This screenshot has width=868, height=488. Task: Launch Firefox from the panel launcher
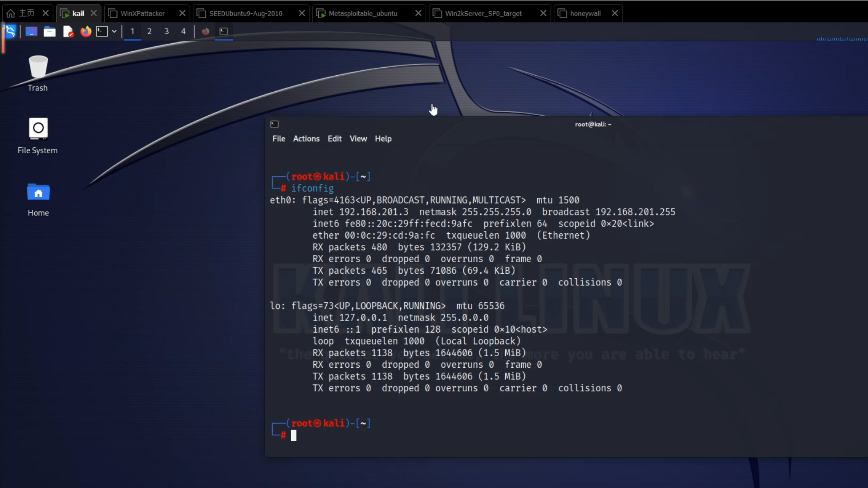(x=85, y=31)
